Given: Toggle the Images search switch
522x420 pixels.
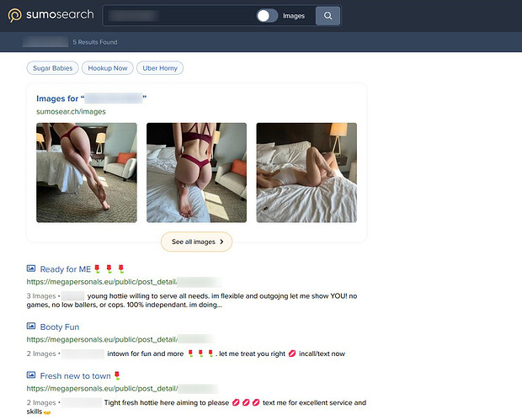Looking at the screenshot, I should click(267, 15).
